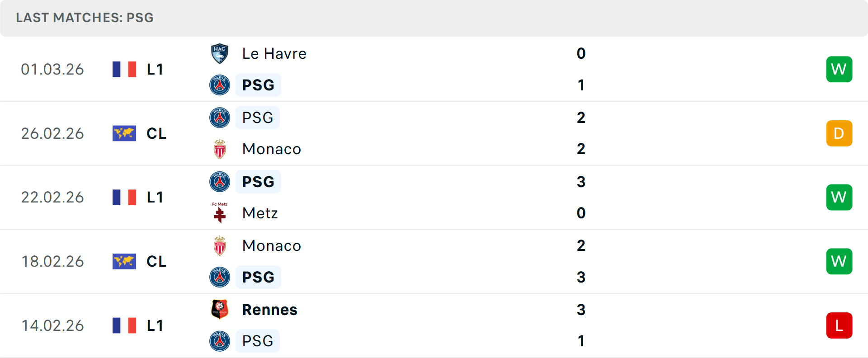Select the Last Matches: PSG header
Screen dimensions: 868x358
[85, 18]
